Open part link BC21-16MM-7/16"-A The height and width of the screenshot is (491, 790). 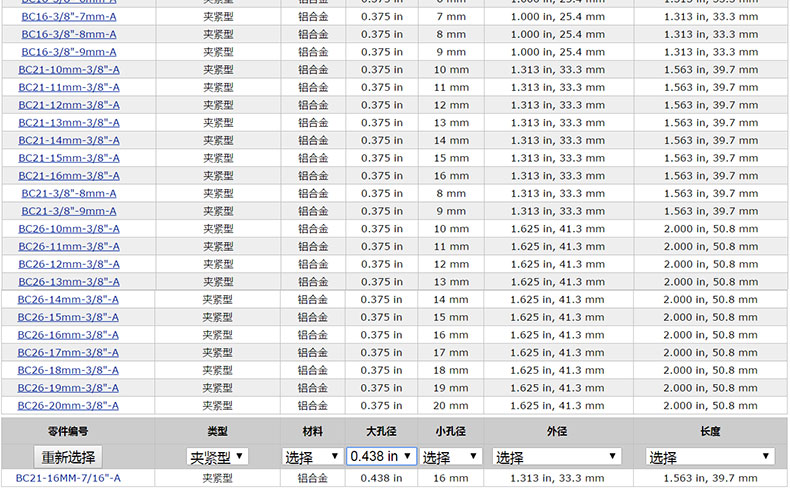(x=68, y=478)
